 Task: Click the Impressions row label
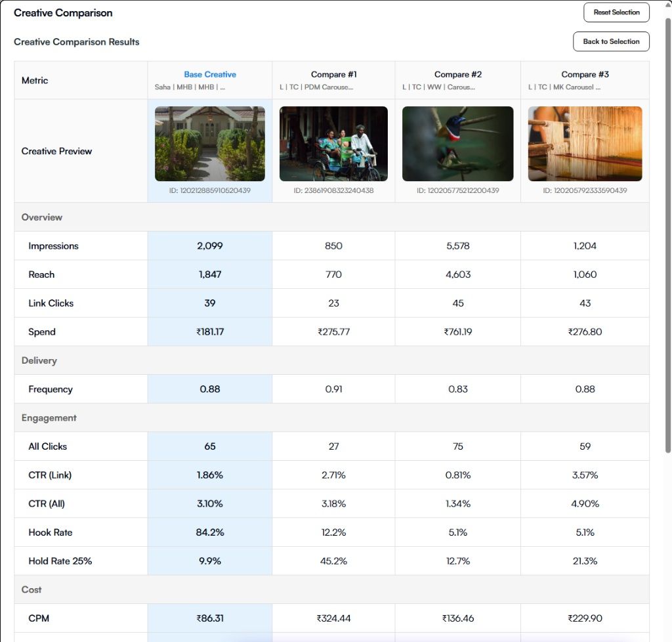point(53,246)
